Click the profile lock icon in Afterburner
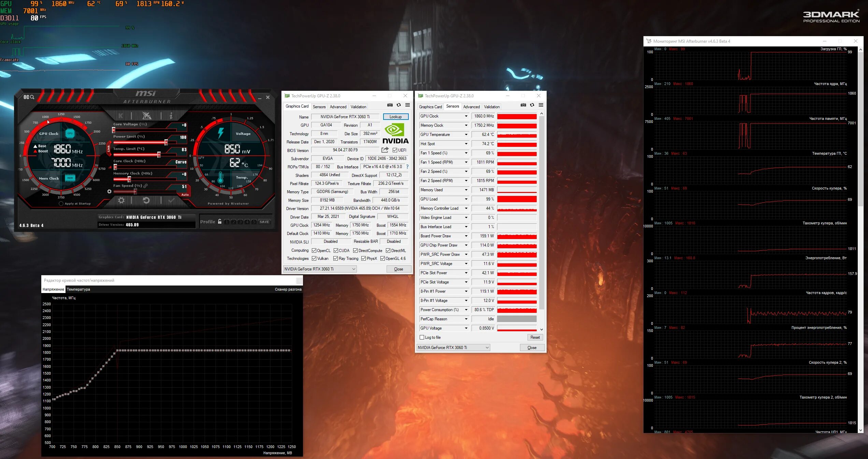The height and width of the screenshot is (459, 868). coord(220,221)
